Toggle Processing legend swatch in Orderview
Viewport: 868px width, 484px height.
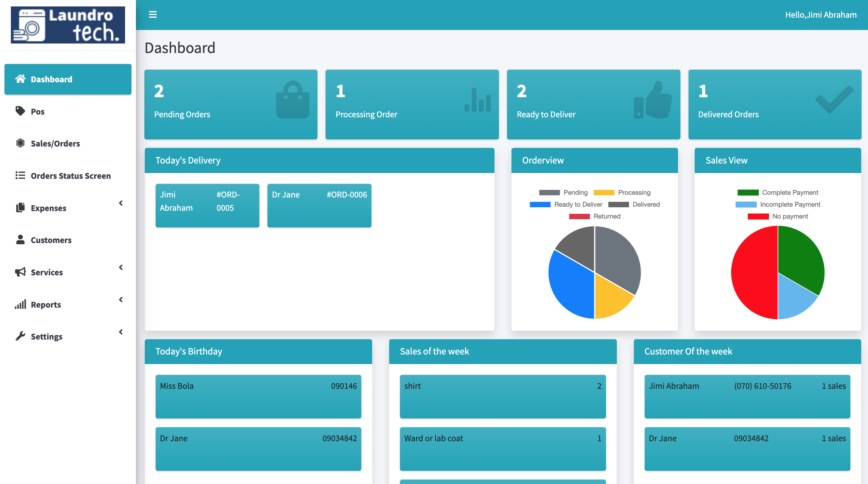[x=604, y=192]
